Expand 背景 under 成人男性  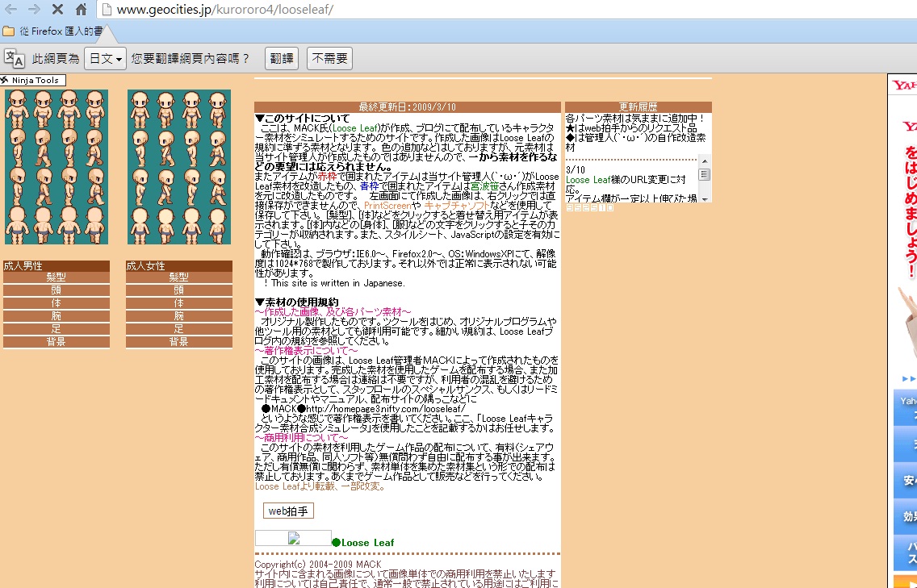57,341
